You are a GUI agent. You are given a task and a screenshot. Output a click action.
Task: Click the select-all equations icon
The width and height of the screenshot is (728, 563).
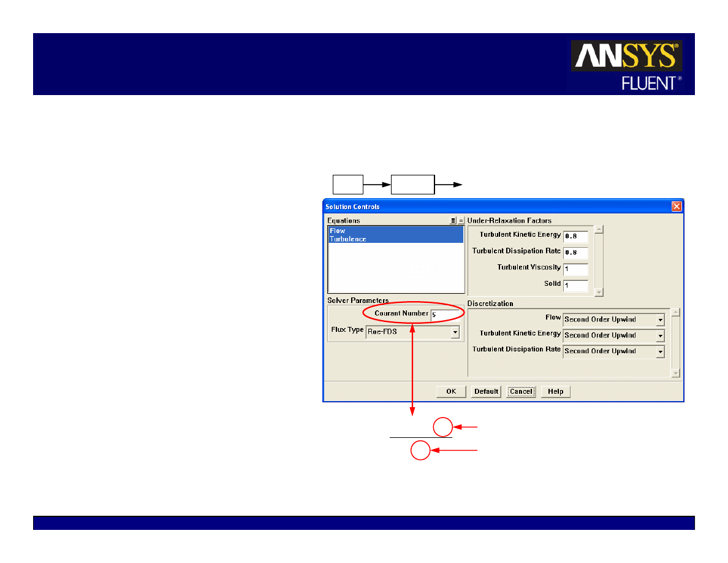point(453,221)
